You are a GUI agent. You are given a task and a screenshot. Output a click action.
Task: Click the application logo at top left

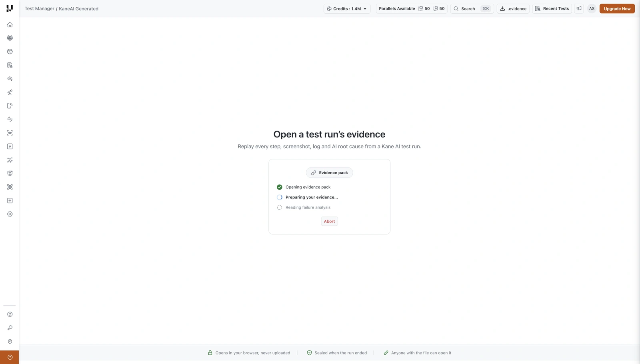10,8
